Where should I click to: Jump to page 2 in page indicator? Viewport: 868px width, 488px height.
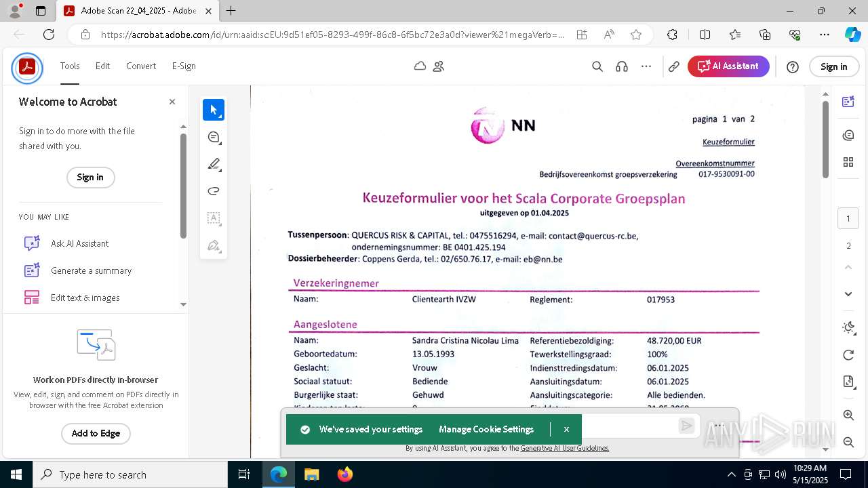click(848, 245)
